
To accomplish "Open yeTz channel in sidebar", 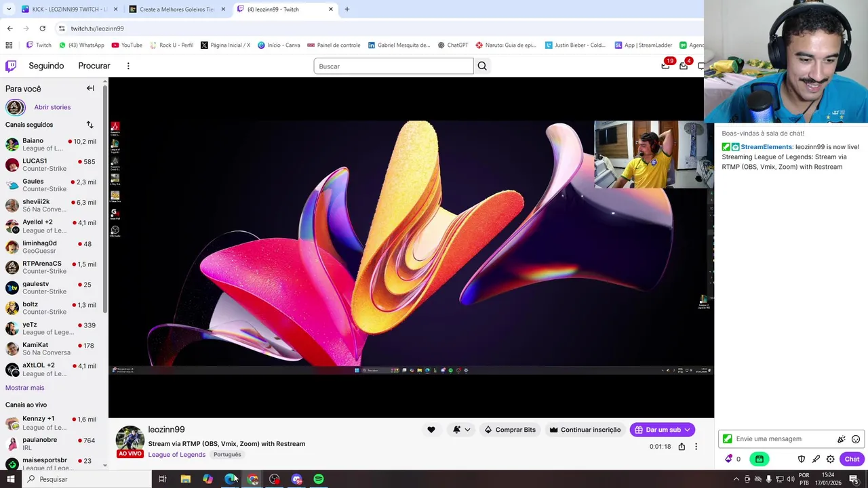I will pyautogui.click(x=51, y=328).
